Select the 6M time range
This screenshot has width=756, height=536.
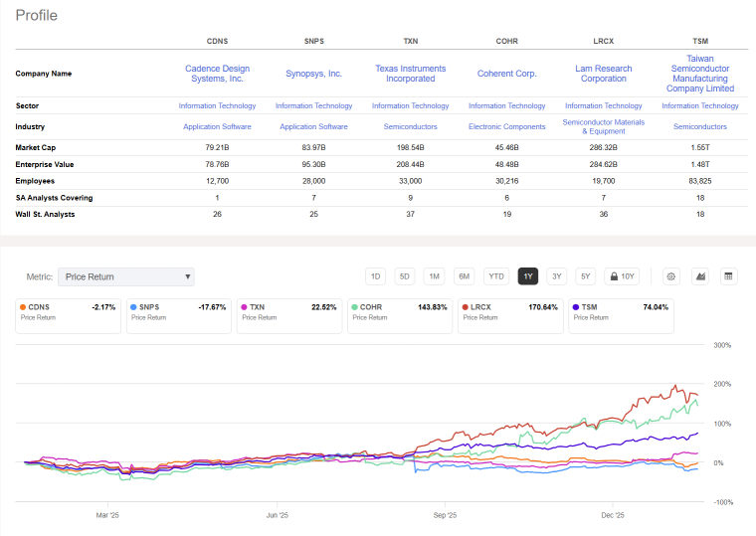[x=465, y=276]
